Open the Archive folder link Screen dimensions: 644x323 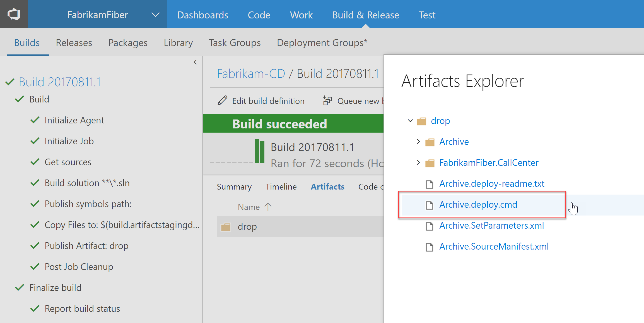(x=454, y=142)
